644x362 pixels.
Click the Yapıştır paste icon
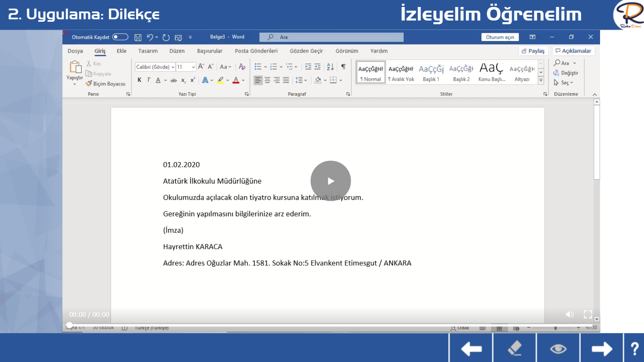(x=76, y=67)
